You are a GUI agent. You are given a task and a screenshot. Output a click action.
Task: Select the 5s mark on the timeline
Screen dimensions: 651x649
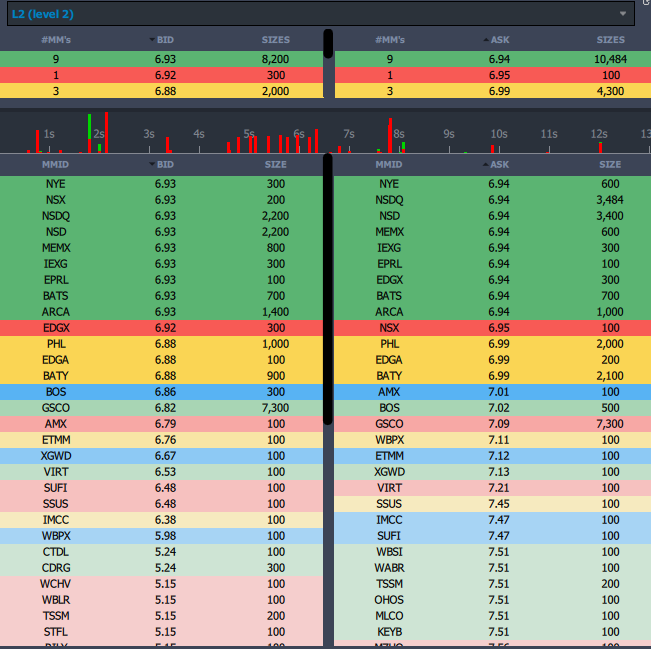pyautogui.click(x=249, y=134)
